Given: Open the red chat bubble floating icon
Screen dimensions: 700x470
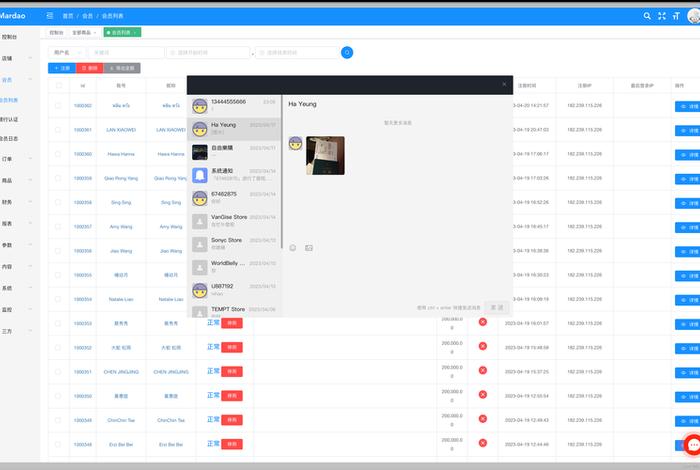Looking at the screenshot, I should (x=693, y=446).
